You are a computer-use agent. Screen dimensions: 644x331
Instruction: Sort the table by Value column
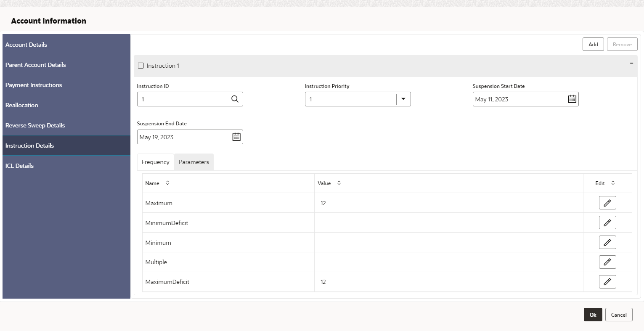339,183
